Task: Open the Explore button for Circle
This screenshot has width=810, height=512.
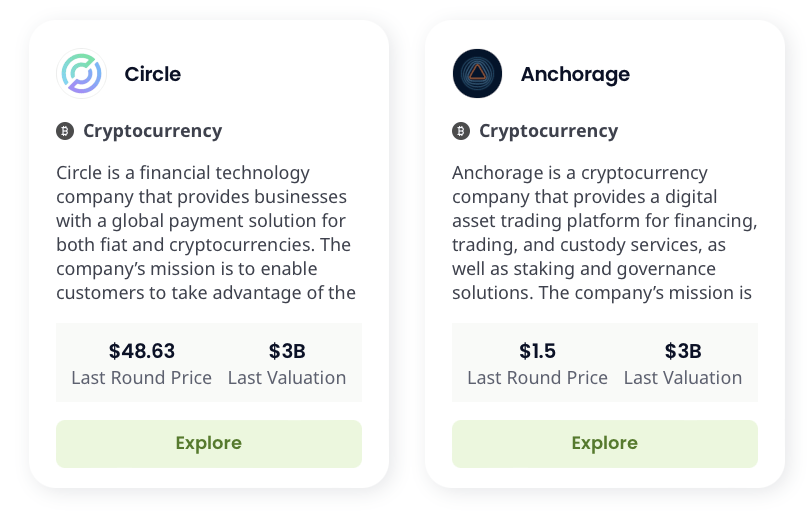Action: [x=209, y=444]
